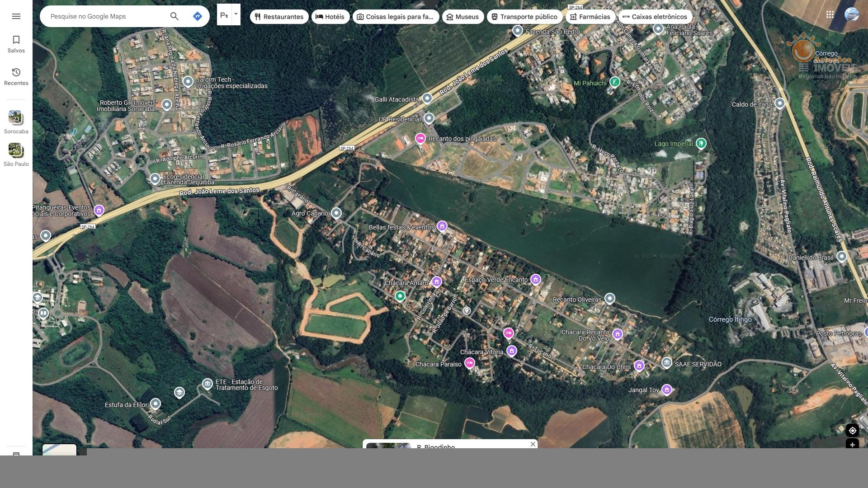868x488 pixels.
Task: Close the R. Bigodinho info card
Action: pyautogui.click(x=533, y=444)
